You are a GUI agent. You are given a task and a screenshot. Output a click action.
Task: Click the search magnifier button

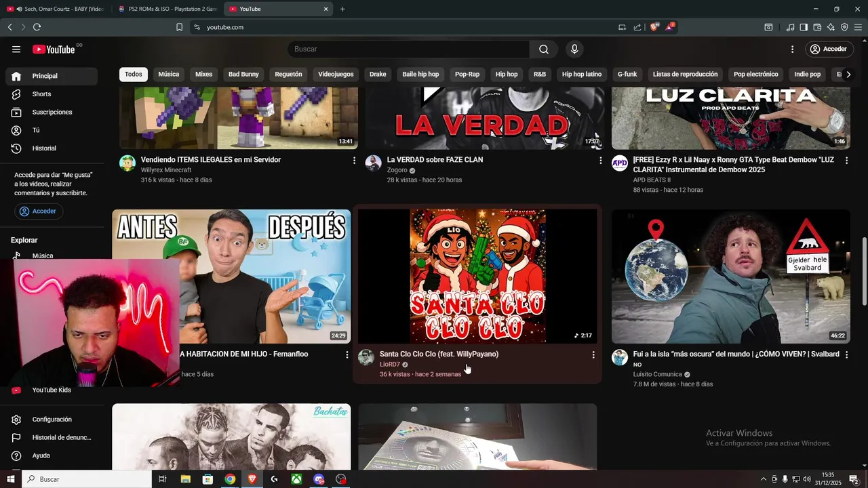544,49
